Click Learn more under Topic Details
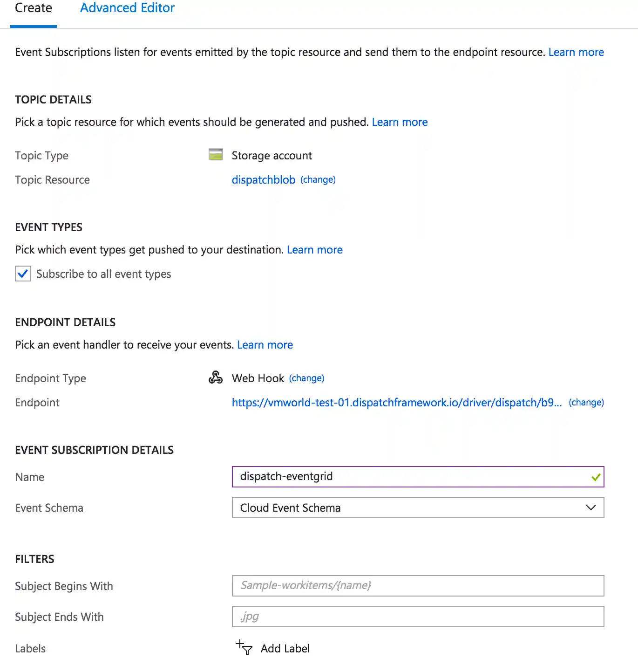This screenshot has width=638, height=672. point(400,122)
